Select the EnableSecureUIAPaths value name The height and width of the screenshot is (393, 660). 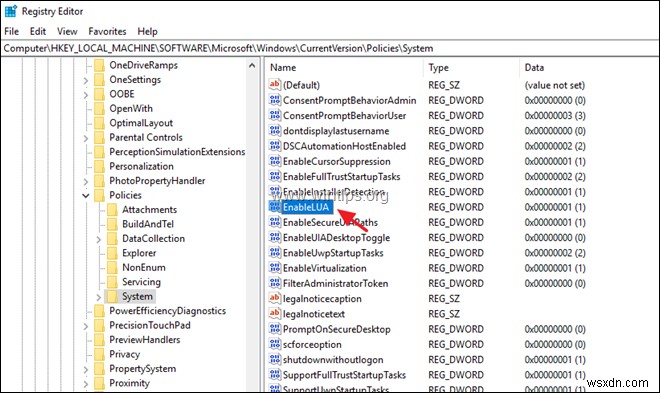(x=330, y=222)
